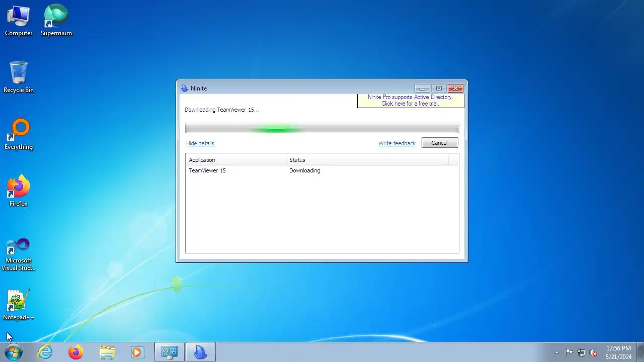The width and height of the screenshot is (644, 362).
Task: Open the Windows Start menu orb
Action: [x=14, y=352]
